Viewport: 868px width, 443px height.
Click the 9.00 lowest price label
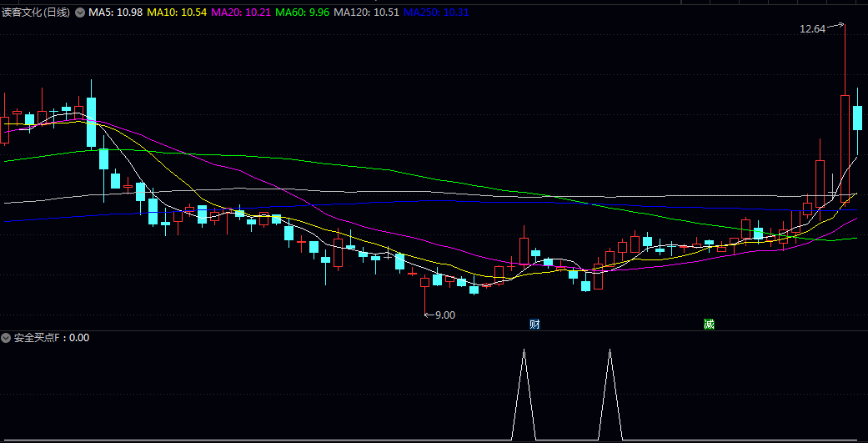[x=444, y=315]
